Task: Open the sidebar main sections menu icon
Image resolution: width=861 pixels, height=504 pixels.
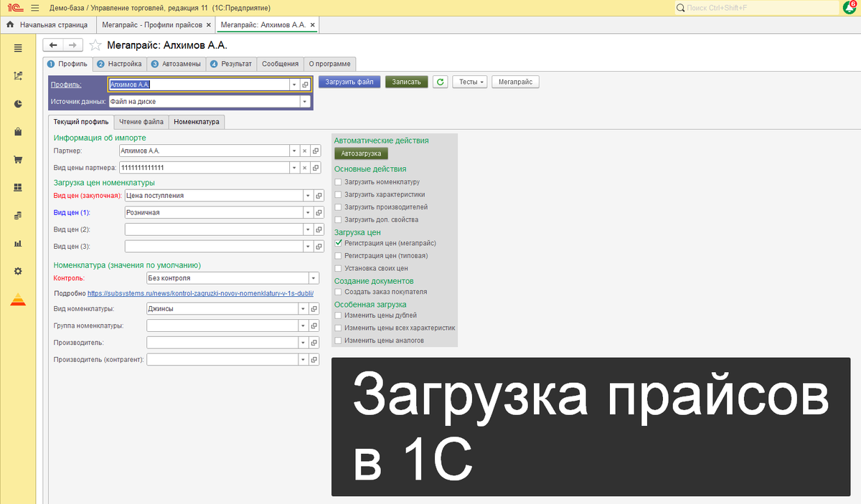Action: click(x=18, y=48)
